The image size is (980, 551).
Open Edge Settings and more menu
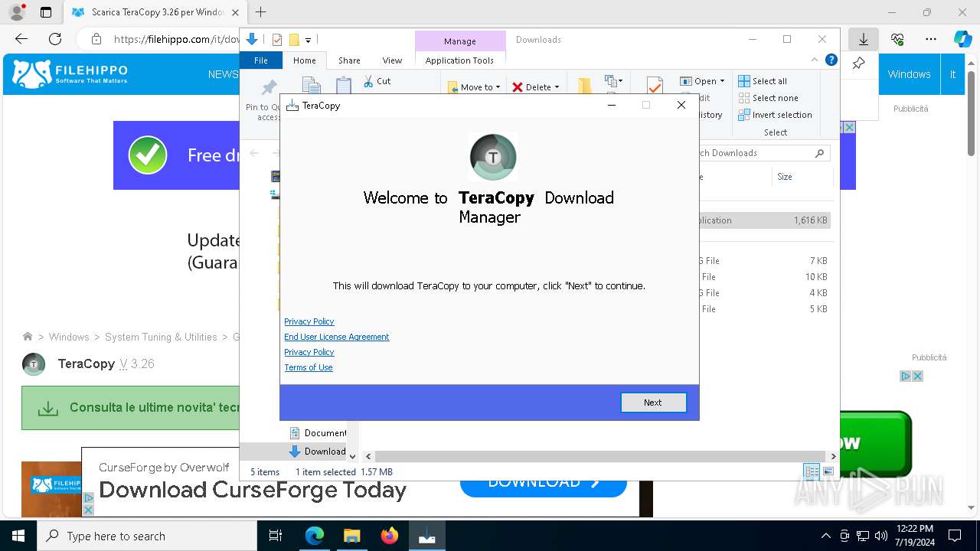pyautogui.click(x=931, y=39)
